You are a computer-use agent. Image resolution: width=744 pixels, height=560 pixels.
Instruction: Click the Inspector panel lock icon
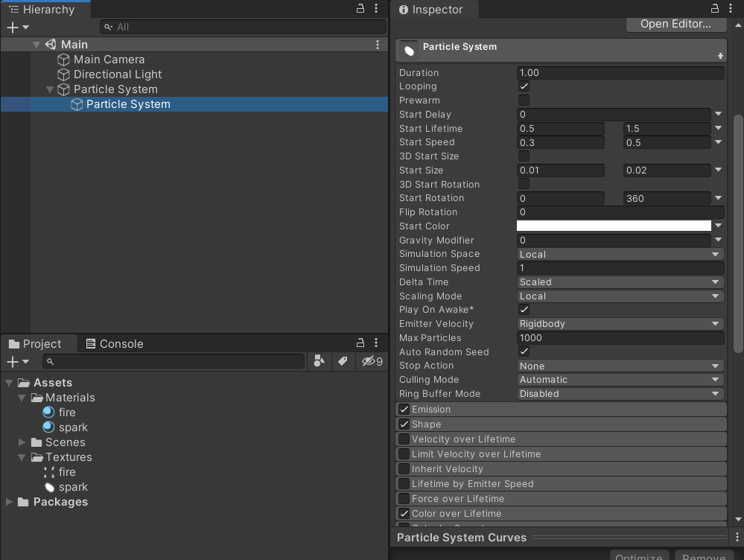pos(714,8)
